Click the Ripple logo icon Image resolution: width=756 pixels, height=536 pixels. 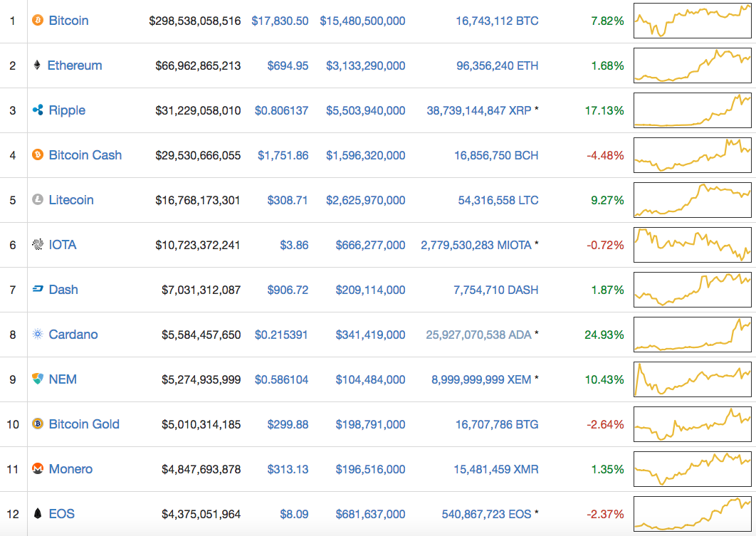[x=38, y=110]
